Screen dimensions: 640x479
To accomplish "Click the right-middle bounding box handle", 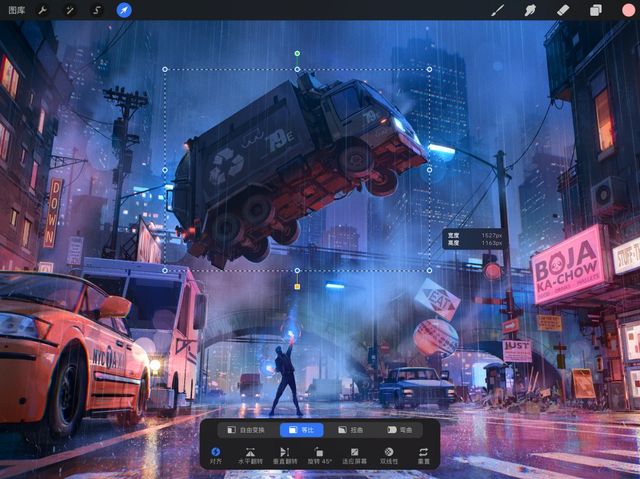I will [429, 170].
